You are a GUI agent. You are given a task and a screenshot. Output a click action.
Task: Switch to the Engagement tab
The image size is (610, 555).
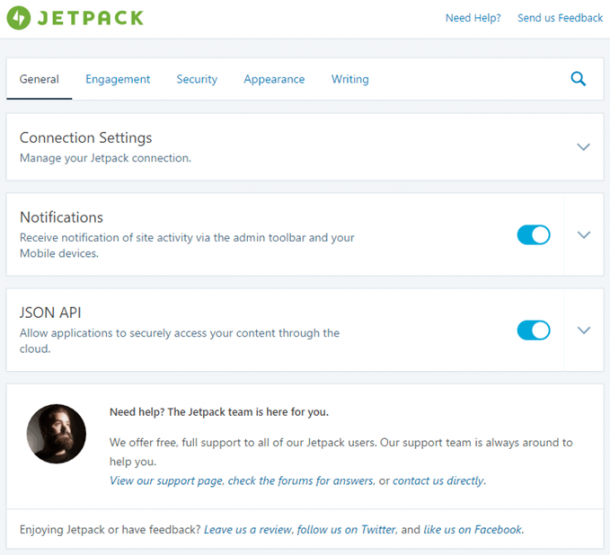click(118, 79)
